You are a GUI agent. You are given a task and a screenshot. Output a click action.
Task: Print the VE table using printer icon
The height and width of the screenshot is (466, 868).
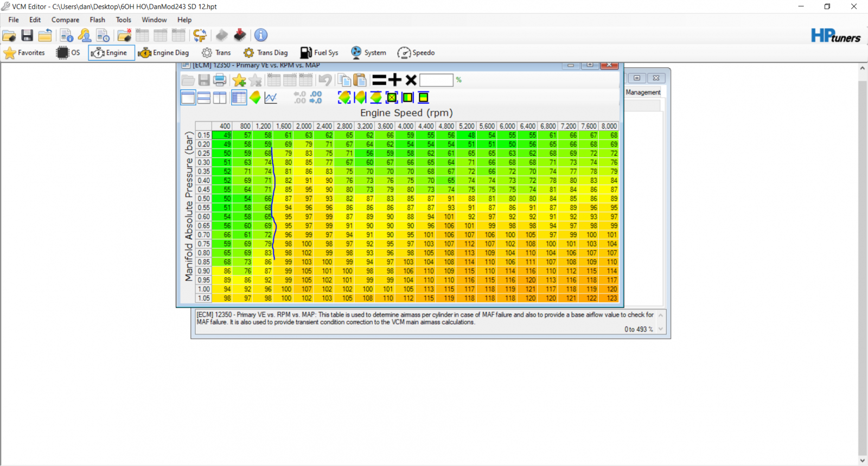[x=220, y=80]
